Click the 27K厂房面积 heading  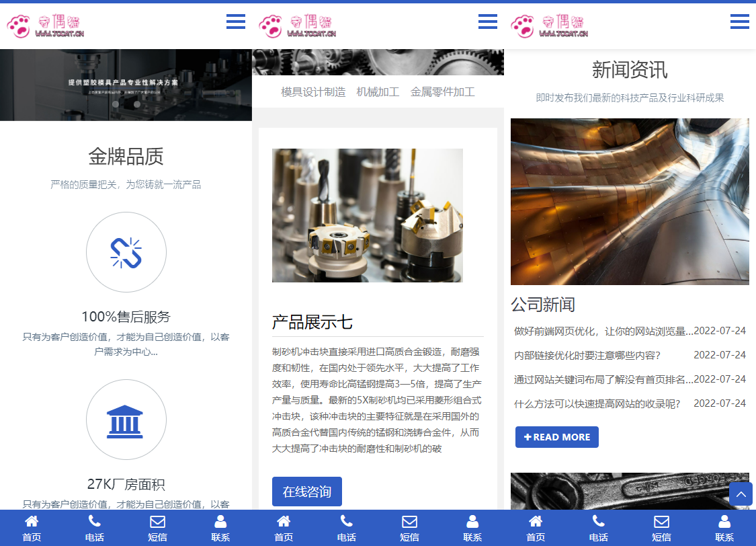(x=126, y=484)
